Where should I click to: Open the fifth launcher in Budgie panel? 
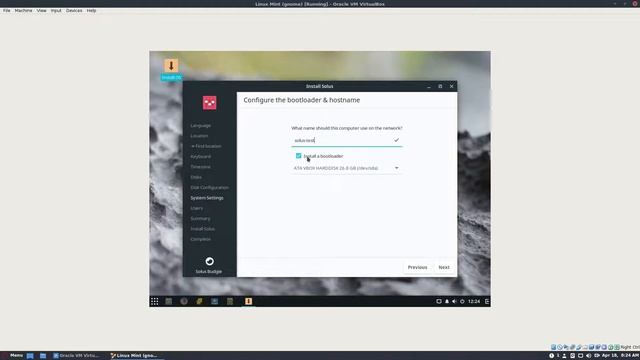coord(230,301)
